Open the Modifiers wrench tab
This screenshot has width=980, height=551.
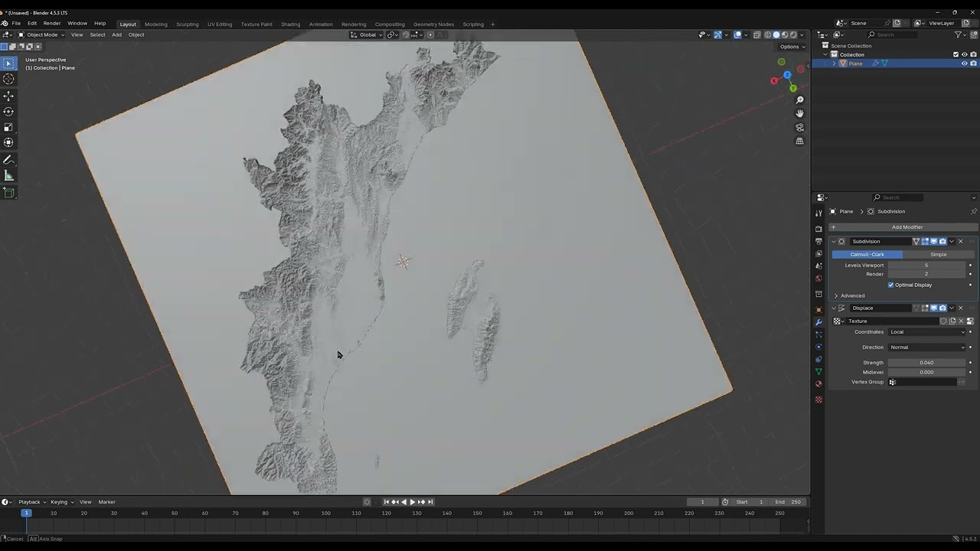click(818, 322)
